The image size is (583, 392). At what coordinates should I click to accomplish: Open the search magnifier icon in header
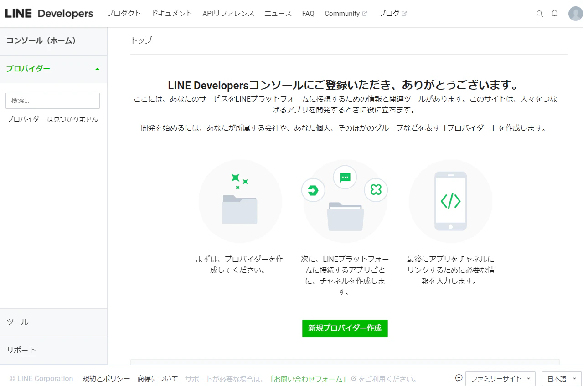[540, 14]
